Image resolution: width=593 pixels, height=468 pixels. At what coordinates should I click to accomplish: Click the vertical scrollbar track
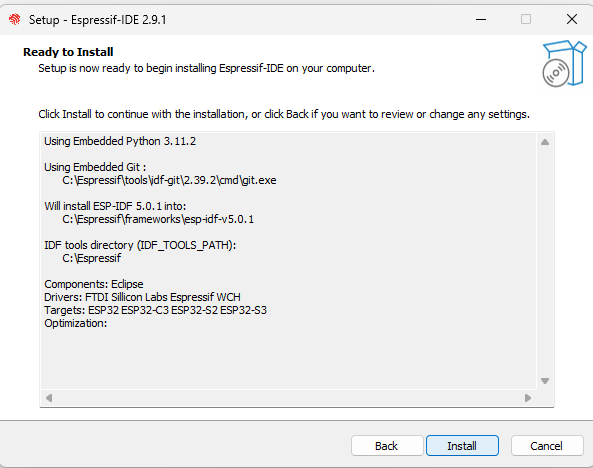[x=545, y=262]
